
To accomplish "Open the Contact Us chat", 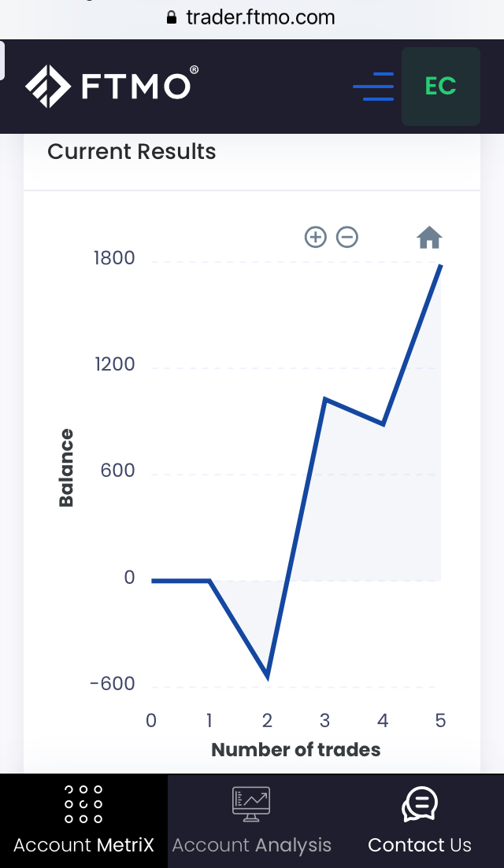I will point(419,822).
